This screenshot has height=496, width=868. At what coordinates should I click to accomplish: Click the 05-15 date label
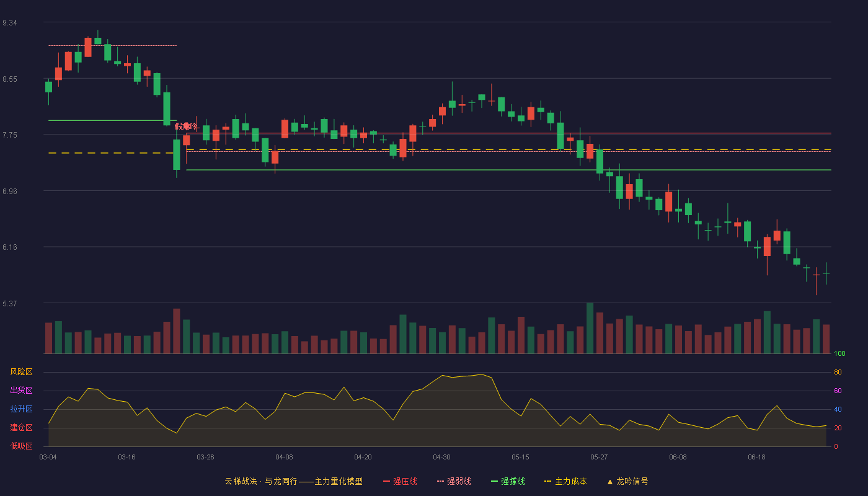(520, 457)
